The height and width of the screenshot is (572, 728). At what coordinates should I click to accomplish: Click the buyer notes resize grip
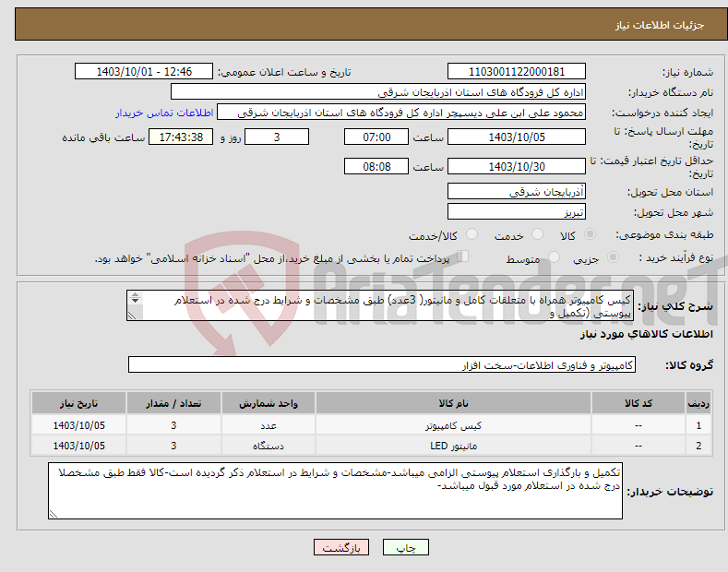(x=54, y=514)
